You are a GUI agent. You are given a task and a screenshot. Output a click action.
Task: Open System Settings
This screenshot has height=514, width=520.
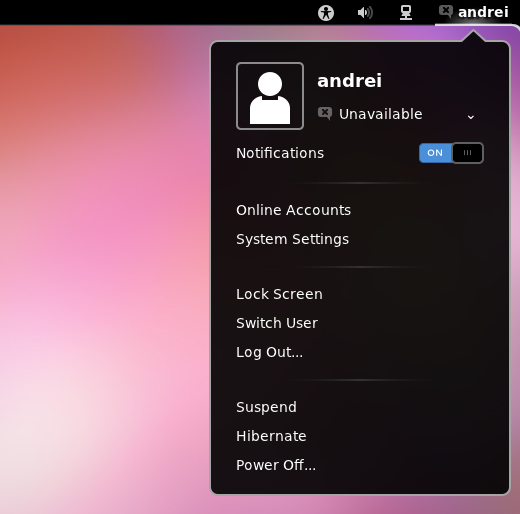click(292, 239)
